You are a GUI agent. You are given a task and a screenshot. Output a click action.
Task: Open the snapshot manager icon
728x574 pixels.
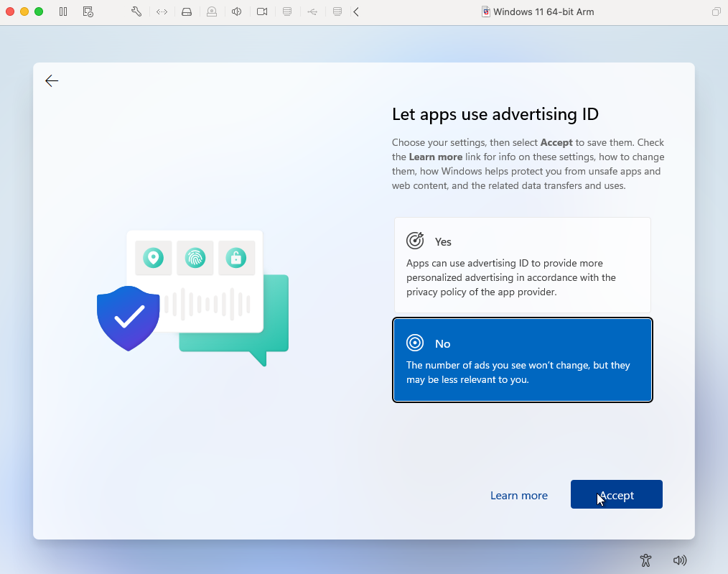click(x=88, y=11)
